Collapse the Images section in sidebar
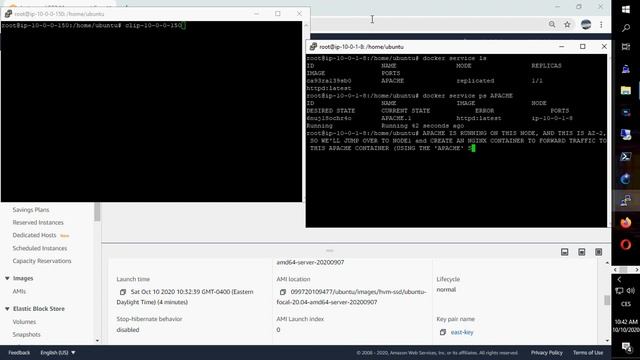640x360 pixels. [x=7, y=278]
